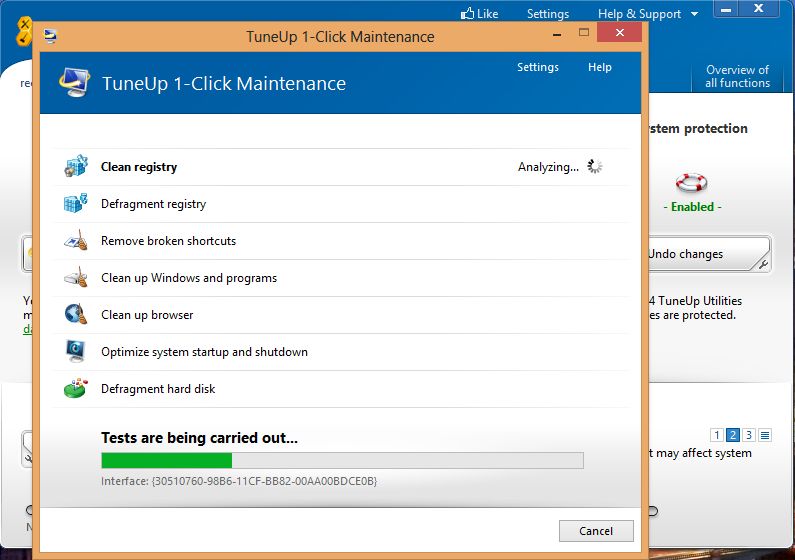Cancel the maintenance analysis
Image resolution: width=795 pixels, height=560 pixels.
596,531
